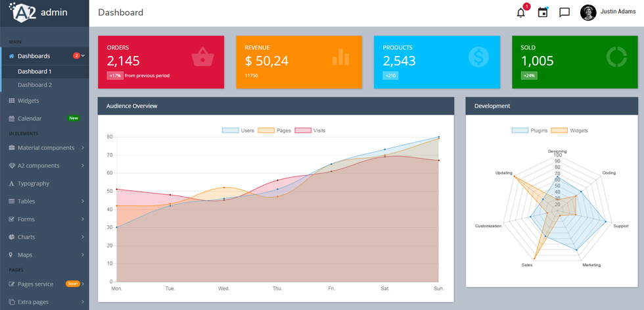The width and height of the screenshot is (644, 310).
Task: Click the Sun. Users data point
Action: (439, 137)
